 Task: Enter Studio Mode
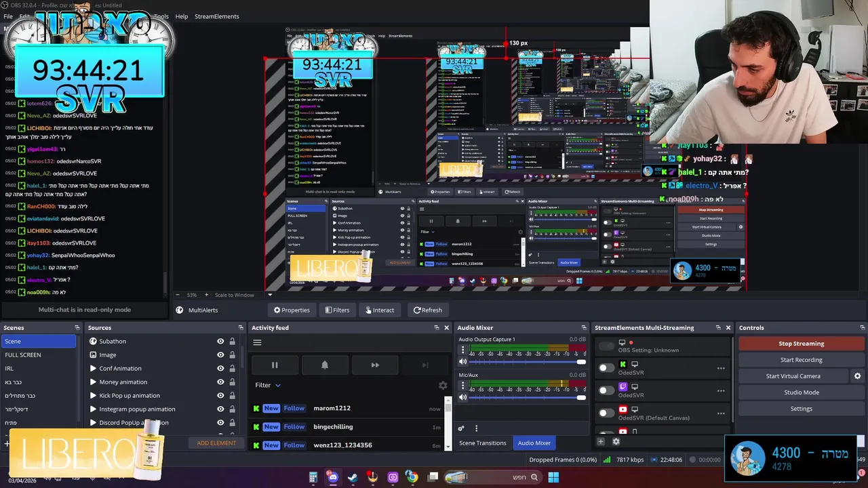pos(801,392)
